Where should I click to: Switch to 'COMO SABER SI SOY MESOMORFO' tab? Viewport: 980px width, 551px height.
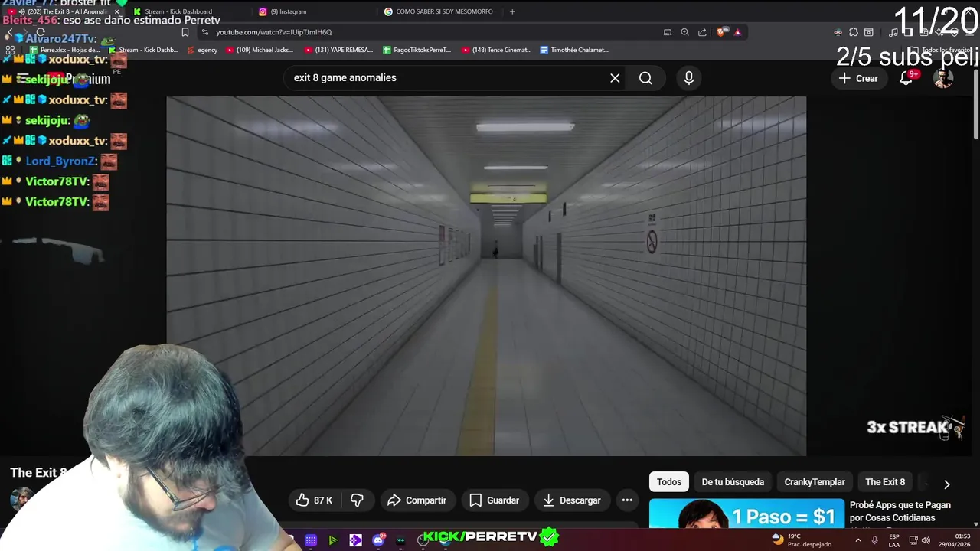(x=444, y=11)
